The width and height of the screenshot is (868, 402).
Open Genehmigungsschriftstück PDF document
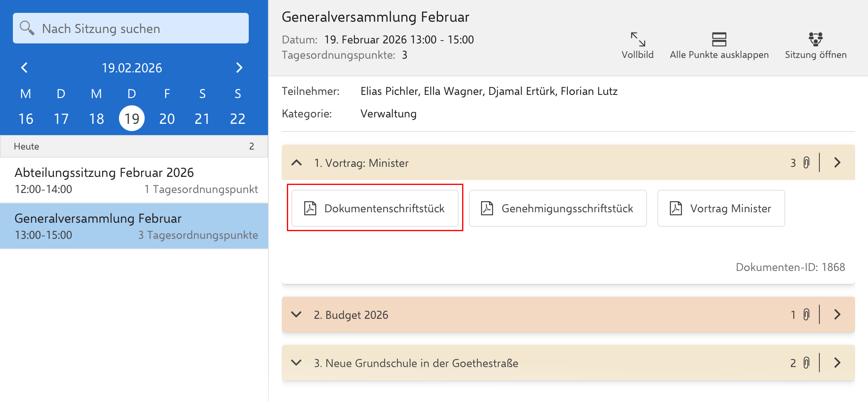(x=558, y=208)
